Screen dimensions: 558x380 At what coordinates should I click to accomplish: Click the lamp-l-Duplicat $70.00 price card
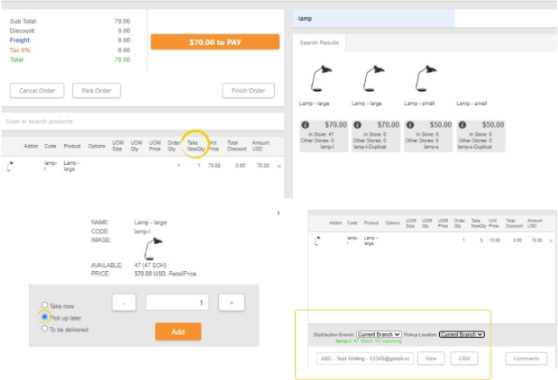[376, 136]
